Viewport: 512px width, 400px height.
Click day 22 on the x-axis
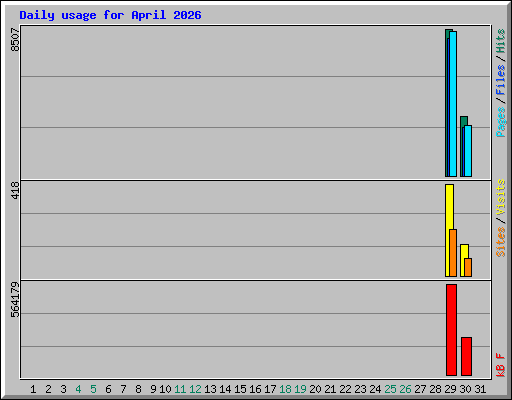click(345, 389)
